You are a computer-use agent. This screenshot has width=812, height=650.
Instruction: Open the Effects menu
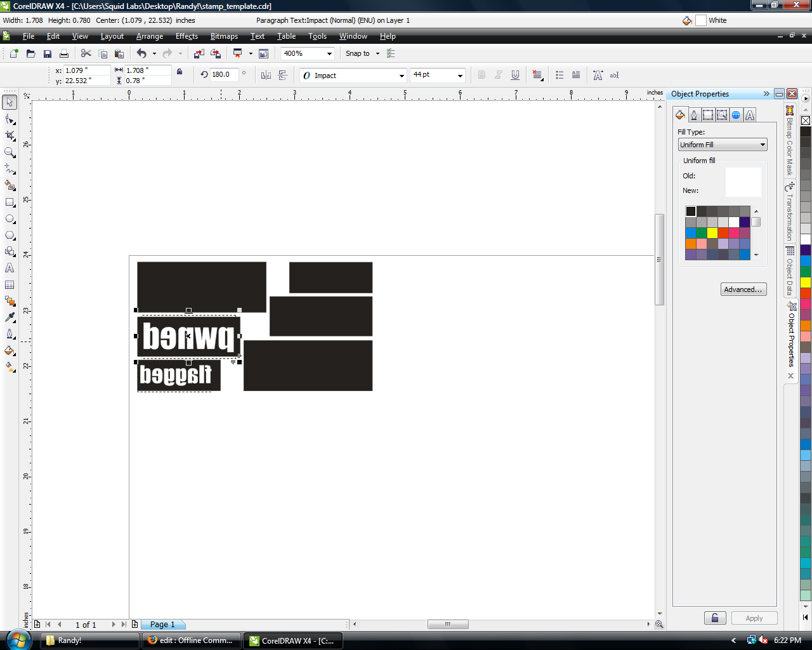click(187, 36)
